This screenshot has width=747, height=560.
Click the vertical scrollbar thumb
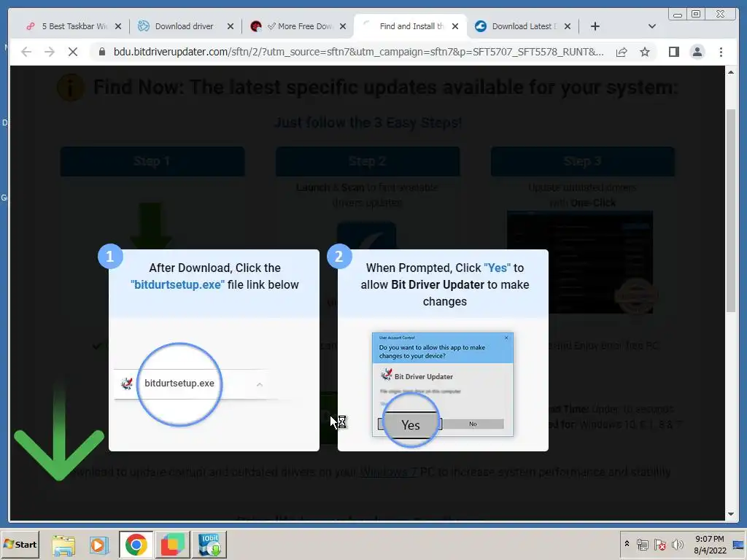pyautogui.click(x=731, y=211)
